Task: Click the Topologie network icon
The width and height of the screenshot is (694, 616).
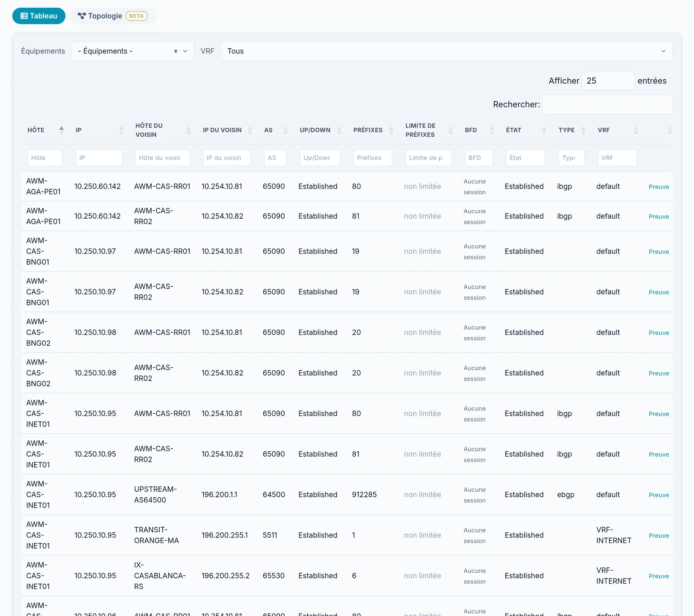Action: pyautogui.click(x=82, y=16)
